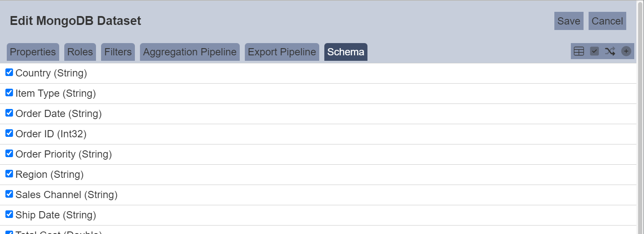This screenshot has width=644, height=234.
Task: Disable the Order ID (Int32) checkbox
Action: click(x=9, y=133)
